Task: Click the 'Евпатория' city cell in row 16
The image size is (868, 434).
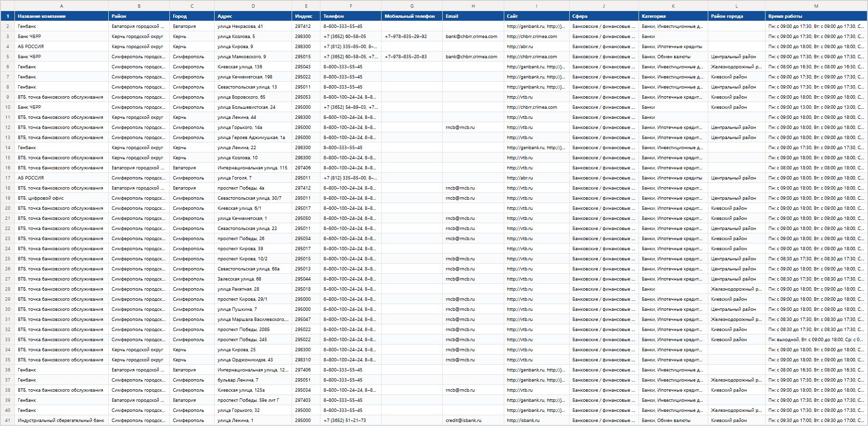Action: tap(192, 168)
